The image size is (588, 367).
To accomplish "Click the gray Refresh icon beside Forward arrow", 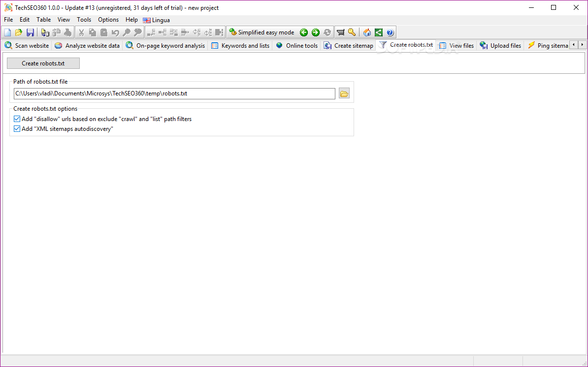I will pyautogui.click(x=327, y=32).
